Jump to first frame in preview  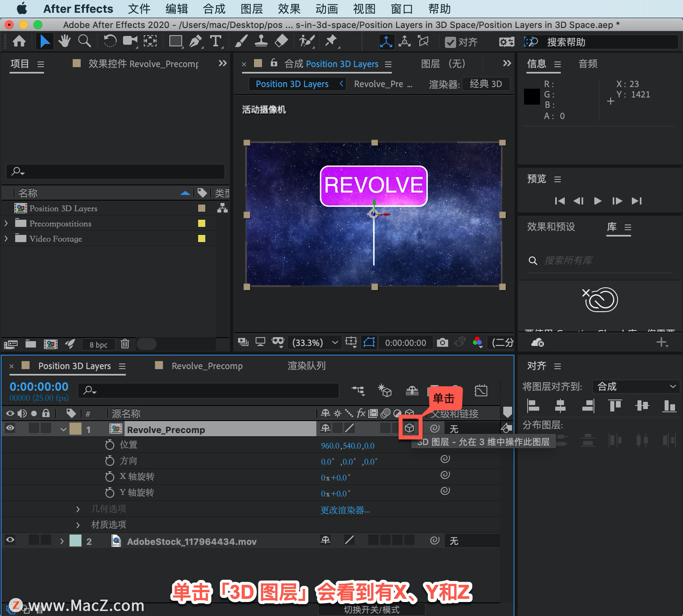click(560, 201)
